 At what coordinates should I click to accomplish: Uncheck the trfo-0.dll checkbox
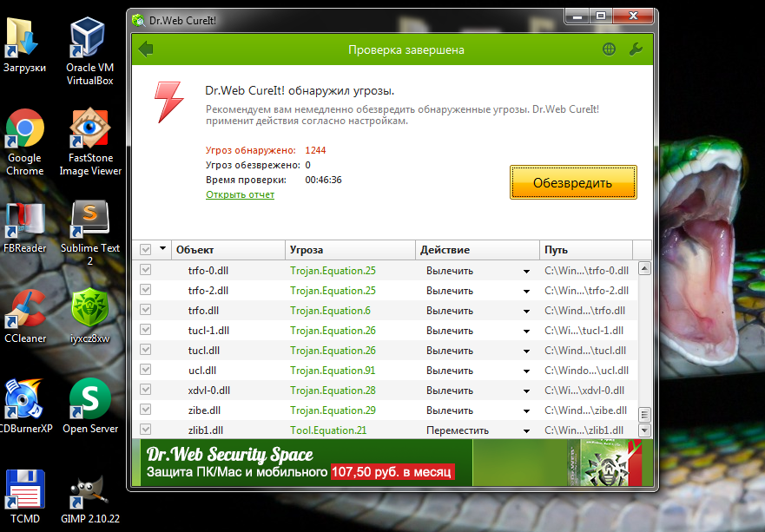pyautogui.click(x=145, y=270)
